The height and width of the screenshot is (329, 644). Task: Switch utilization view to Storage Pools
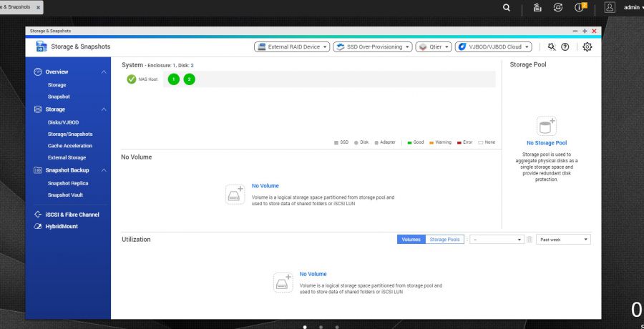pyautogui.click(x=444, y=240)
